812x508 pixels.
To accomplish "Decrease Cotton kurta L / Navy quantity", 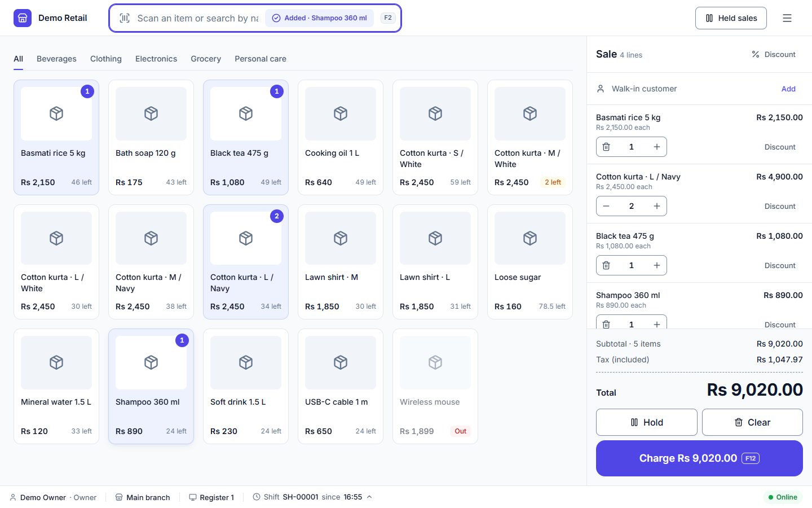I will point(606,206).
